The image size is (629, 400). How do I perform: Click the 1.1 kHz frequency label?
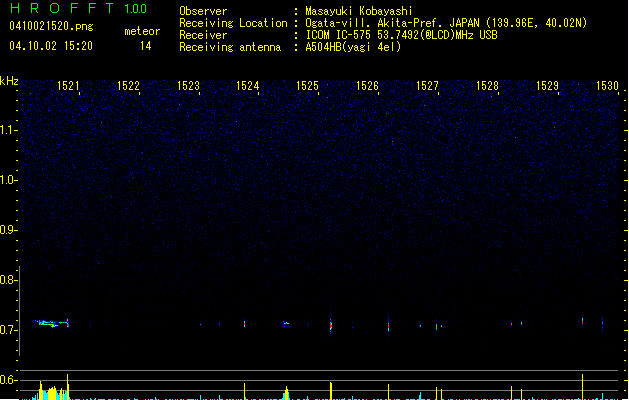coord(8,130)
